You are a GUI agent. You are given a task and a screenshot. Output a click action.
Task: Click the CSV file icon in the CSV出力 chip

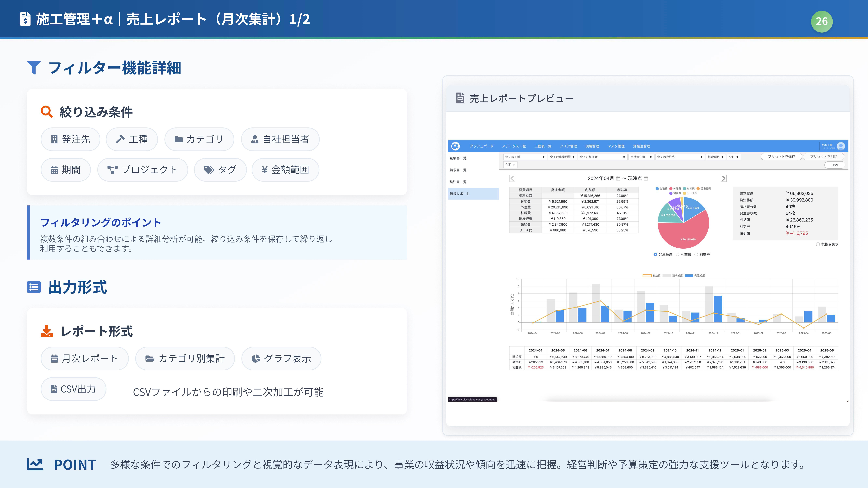(54, 389)
